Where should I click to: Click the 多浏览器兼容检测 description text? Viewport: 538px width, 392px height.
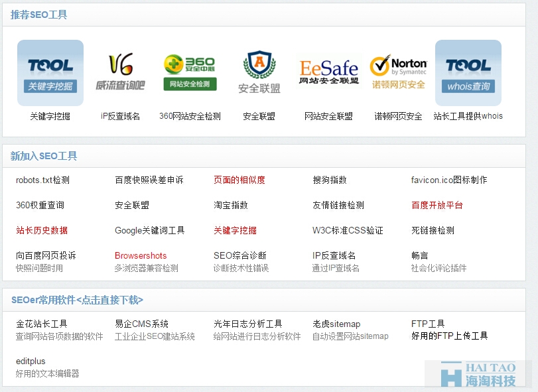(146, 268)
